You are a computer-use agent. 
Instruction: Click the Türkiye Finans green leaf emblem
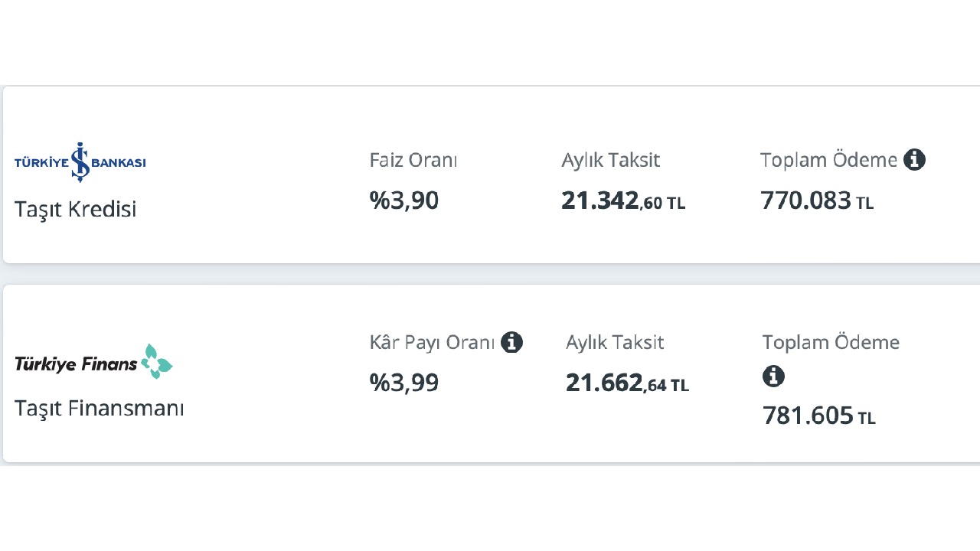pyautogui.click(x=157, y=361)
